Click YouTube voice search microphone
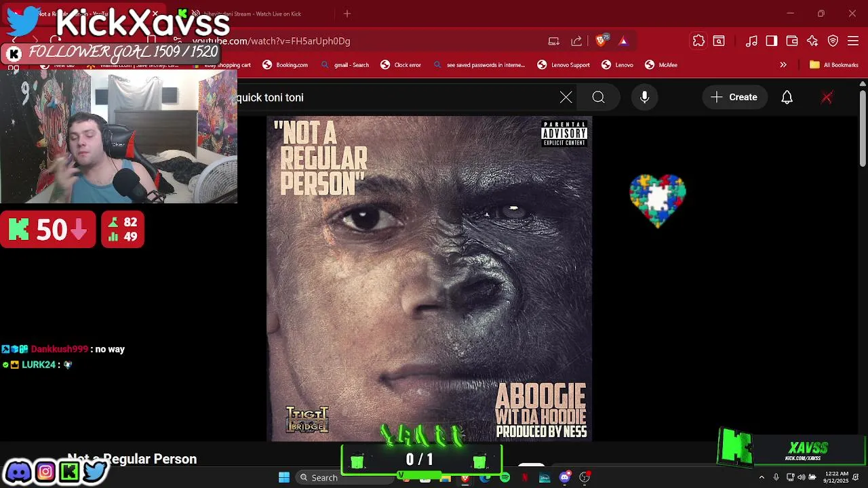 pos(644,97)
